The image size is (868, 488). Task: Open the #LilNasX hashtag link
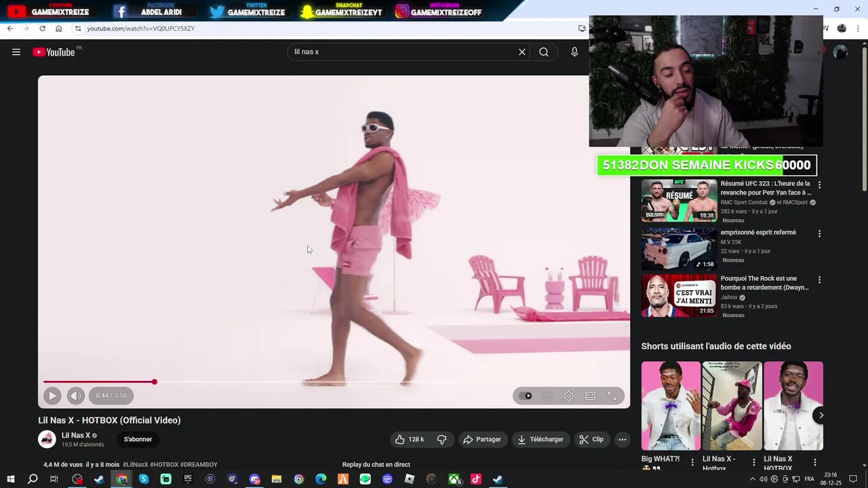136,465
